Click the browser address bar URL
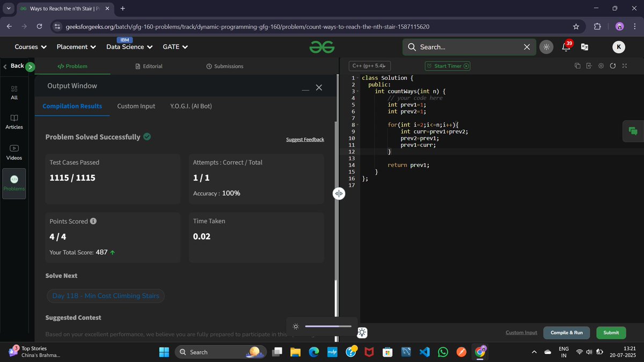This screenshot has height=362, width=644. pos(247,26)
